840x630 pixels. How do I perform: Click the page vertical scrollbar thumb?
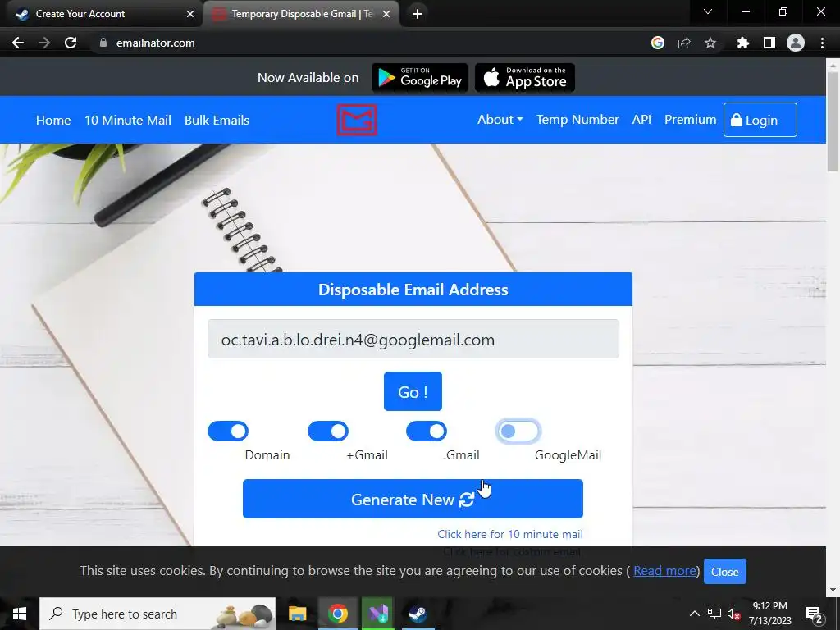pyautogui.click(x=833, y=121)
